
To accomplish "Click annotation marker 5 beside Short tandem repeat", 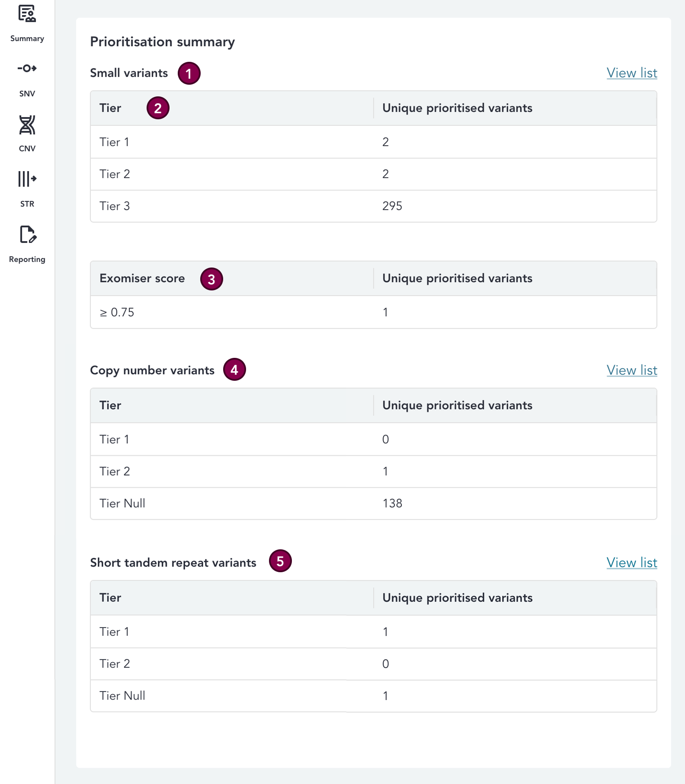I will coord(280,561).
